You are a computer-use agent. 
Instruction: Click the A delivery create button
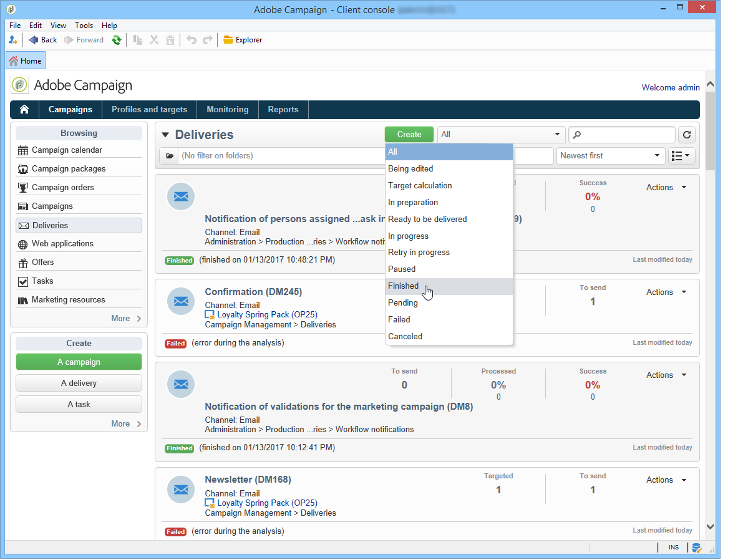[79, 383]
